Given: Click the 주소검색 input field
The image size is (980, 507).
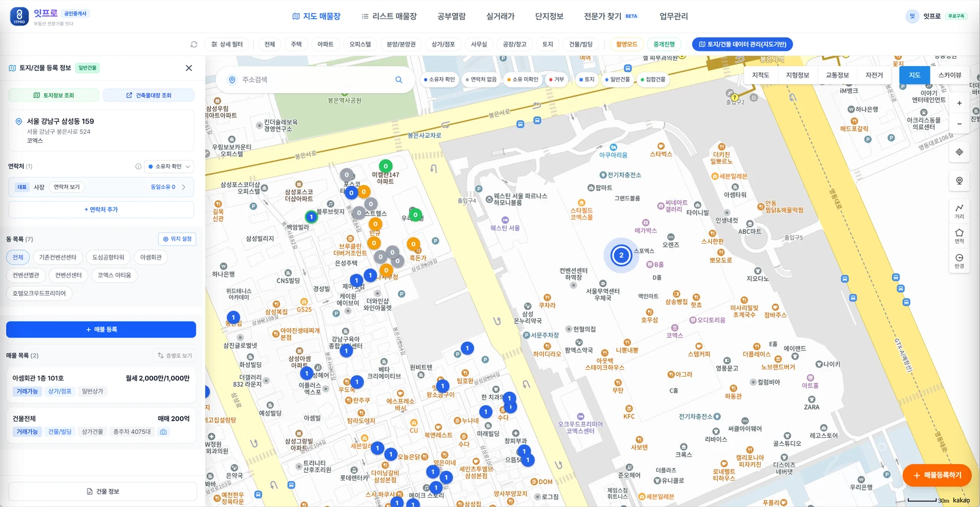Looking at the screenshot, I should click(316, 80).
